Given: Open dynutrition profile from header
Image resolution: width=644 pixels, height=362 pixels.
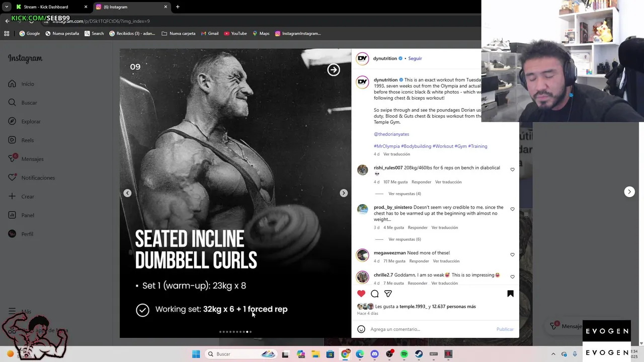Looking at the screenshot, I should point(385,58).
